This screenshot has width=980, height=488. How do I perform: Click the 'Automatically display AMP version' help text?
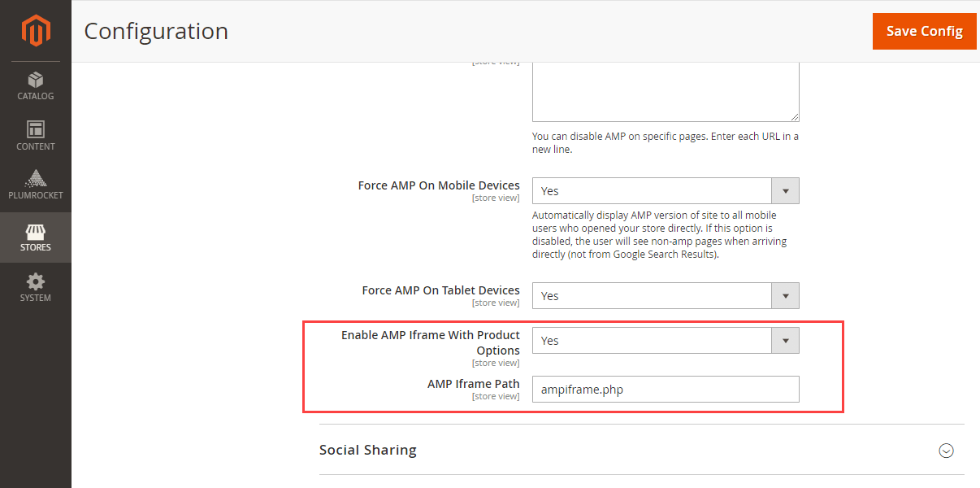(660, 235)
